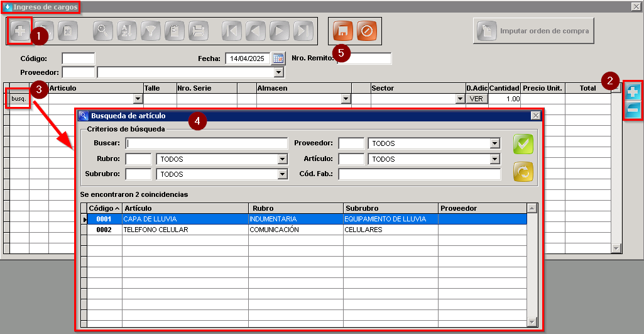Screen dimensions: 644x334
Task: Expand the Almacen dropdown in grid row
Action: (346, 99)
